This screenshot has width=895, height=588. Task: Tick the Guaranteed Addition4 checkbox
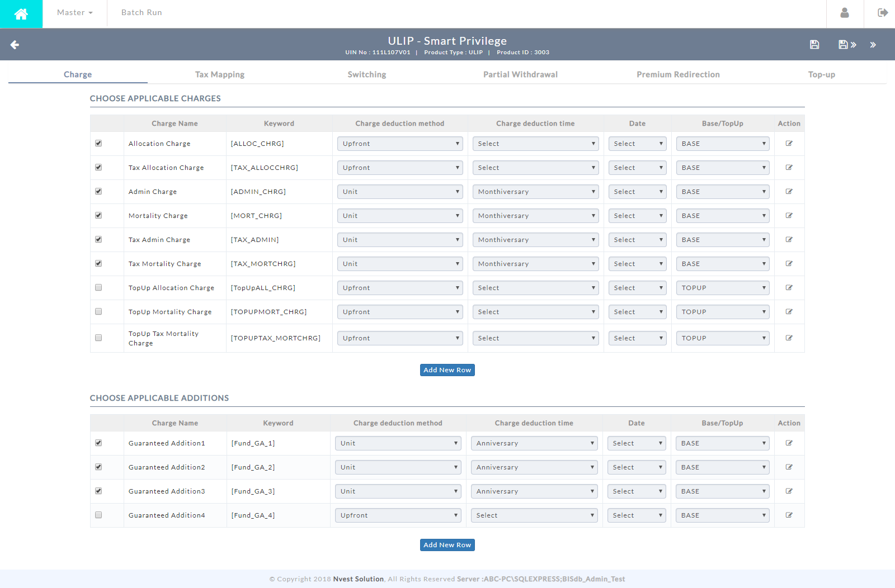(x=98, y=515)
